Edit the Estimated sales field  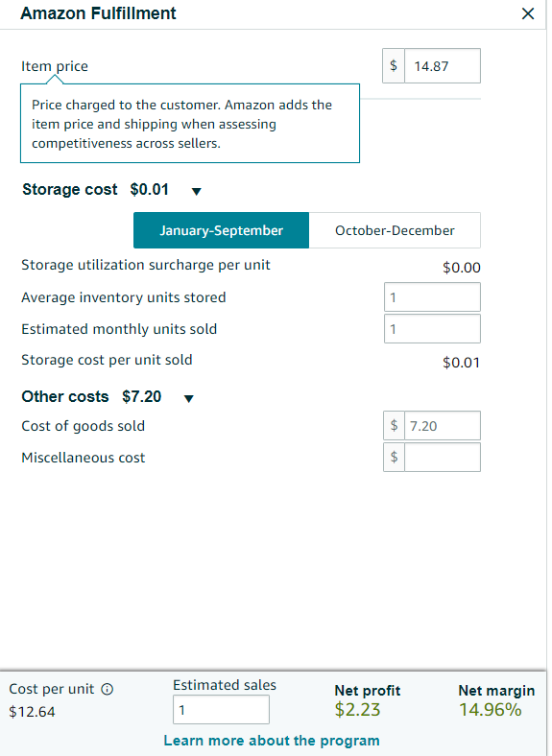(221, 710)
